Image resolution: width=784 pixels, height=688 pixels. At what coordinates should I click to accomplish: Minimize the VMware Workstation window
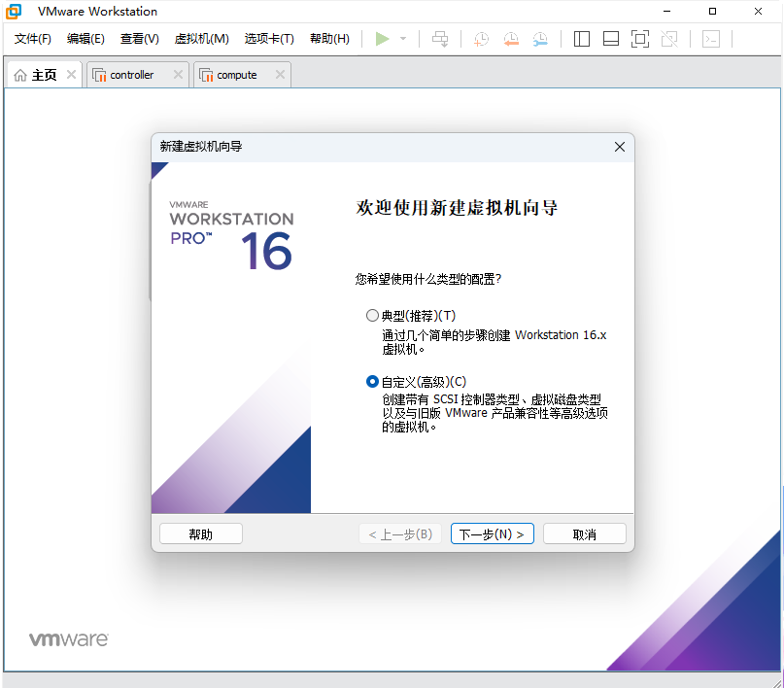tap(666, 11)
